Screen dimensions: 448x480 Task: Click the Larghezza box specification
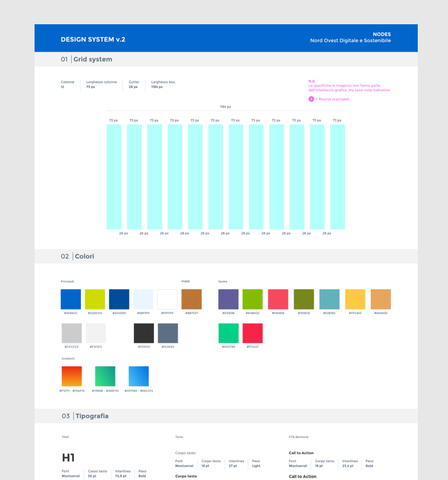coord(164,85)
